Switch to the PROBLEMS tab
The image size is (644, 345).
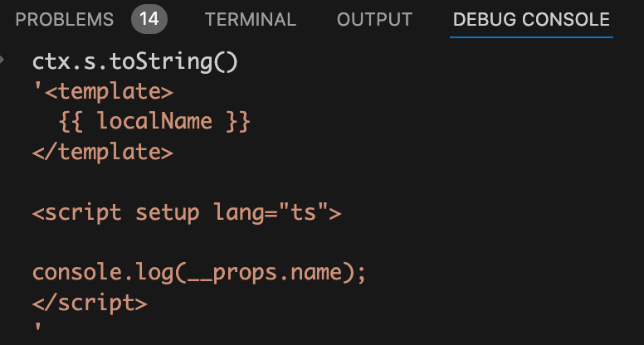click(x=65, y=20)
